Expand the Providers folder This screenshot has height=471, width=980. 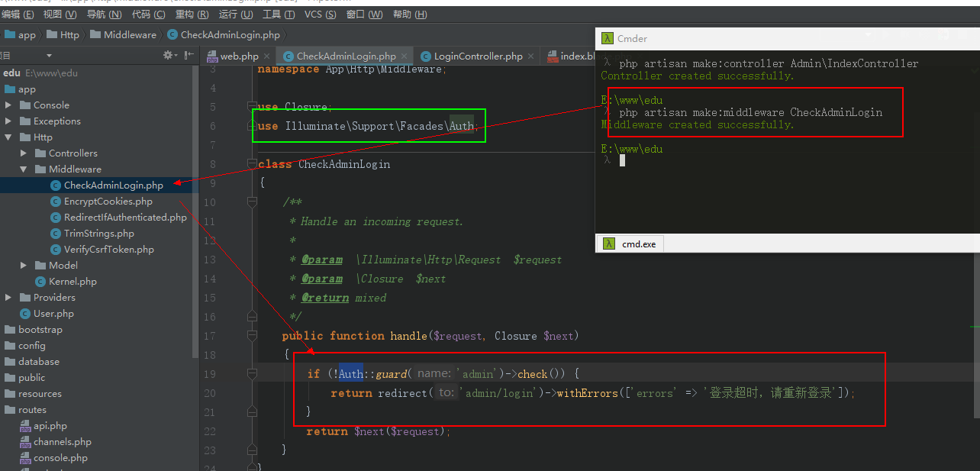point(8,298)
